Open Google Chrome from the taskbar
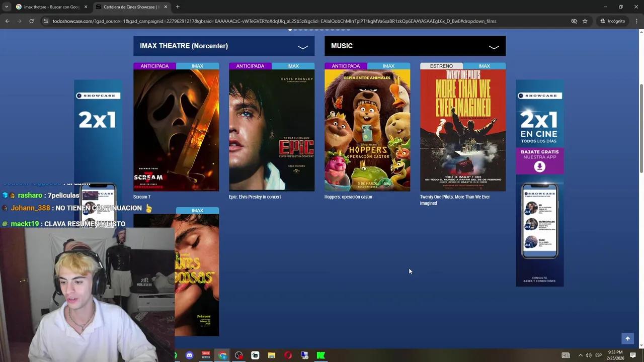This screenshot has width=644, height=362. 222,355
